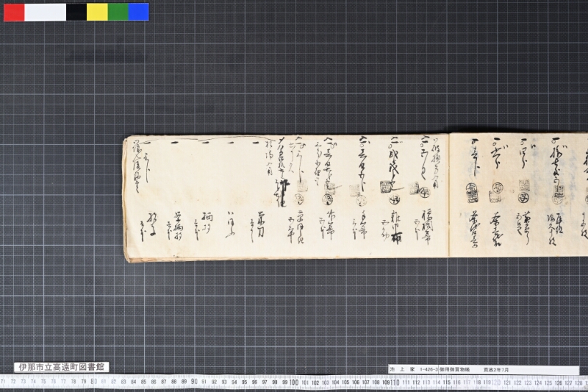
Task: Click the 1-426-3 catalog number on caption
Action: (429, 369)
